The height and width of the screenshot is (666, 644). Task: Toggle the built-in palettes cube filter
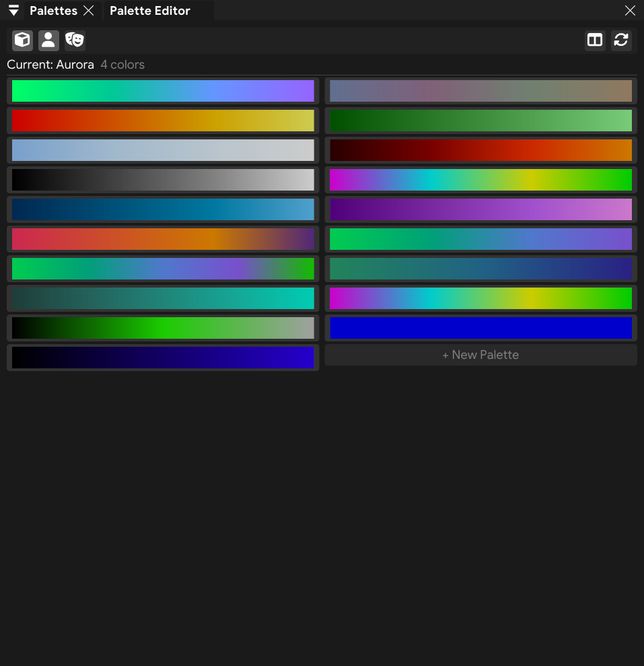coord(22,40)
